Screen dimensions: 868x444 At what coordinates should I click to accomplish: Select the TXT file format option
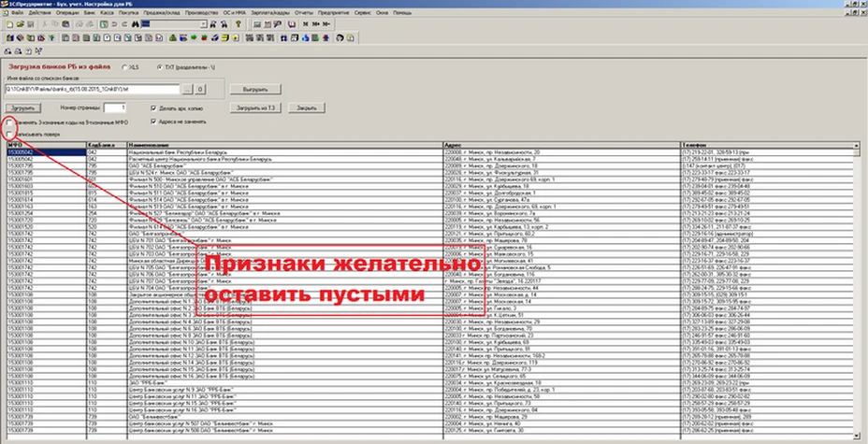coord(157,68)
